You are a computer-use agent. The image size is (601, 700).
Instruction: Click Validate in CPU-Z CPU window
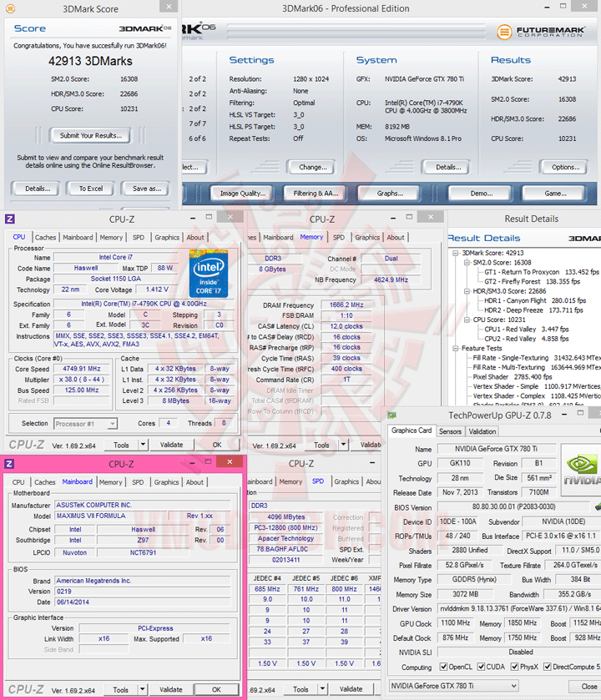click(171, 445)
